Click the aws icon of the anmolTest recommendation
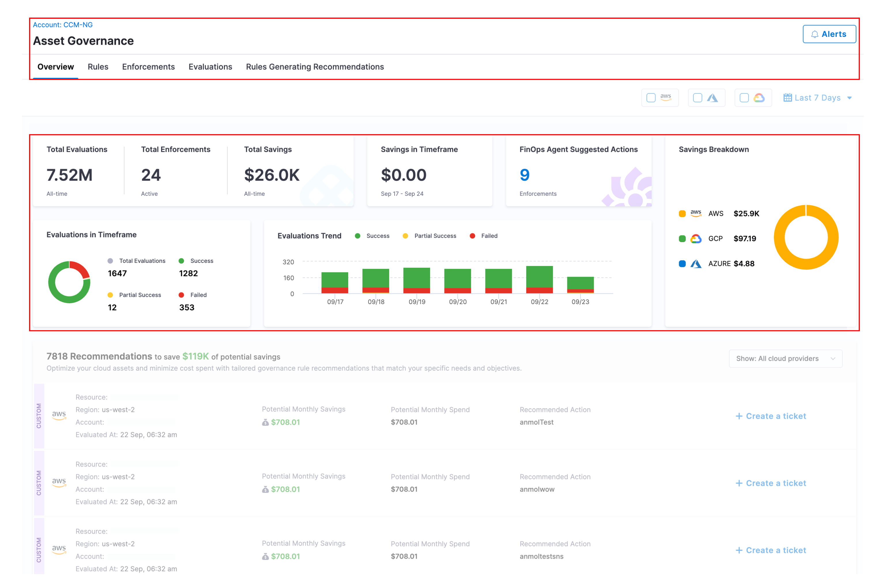The image size is (882, 588). tap(59, 416)
